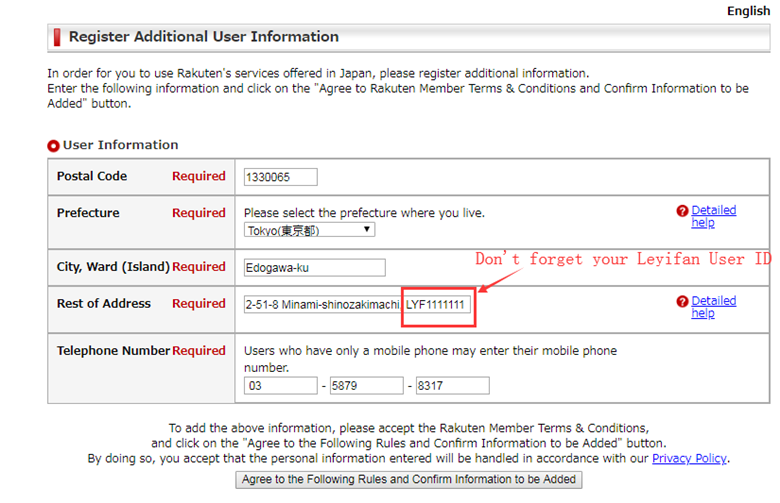This screenshot has height=503, width=780.
Task: Click the Postal Code input field
Action: click(x=281, y=177)
